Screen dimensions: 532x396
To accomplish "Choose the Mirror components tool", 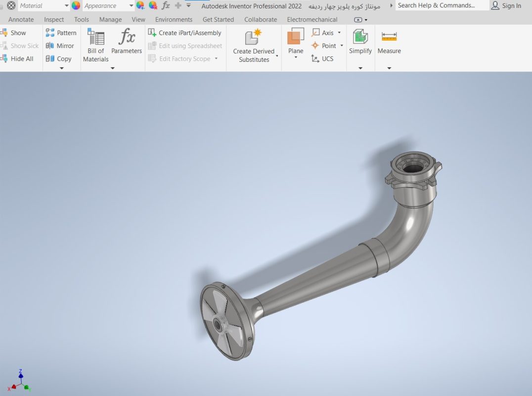I will 60,46.
